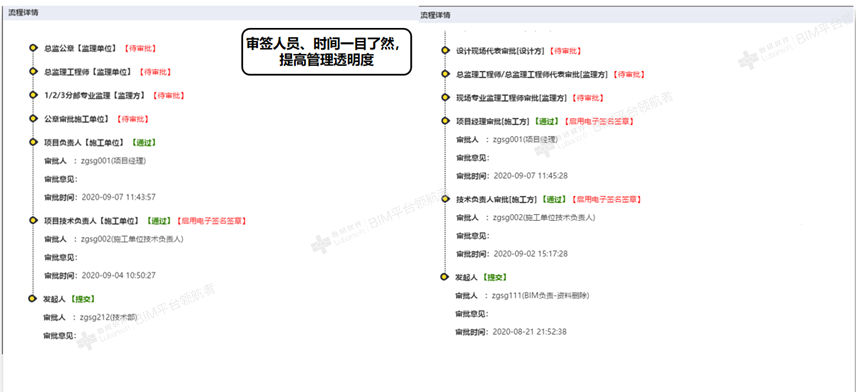The width and height of the screenshot is (856, 392).
Task: Select the 项目技术负责人【施工单位】 step title
Action: point(92,221)
